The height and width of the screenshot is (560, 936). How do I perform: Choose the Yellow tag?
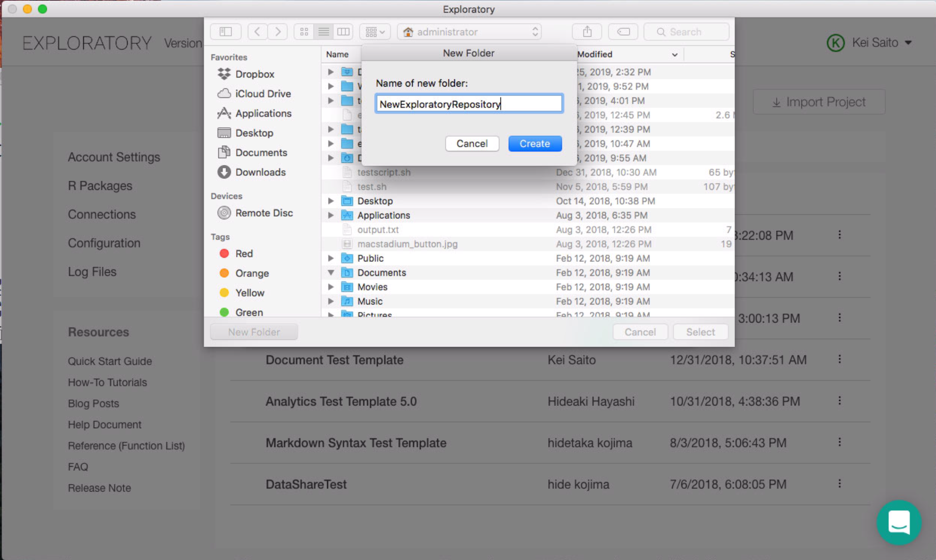pyautogui.click(x=242, y=293)
